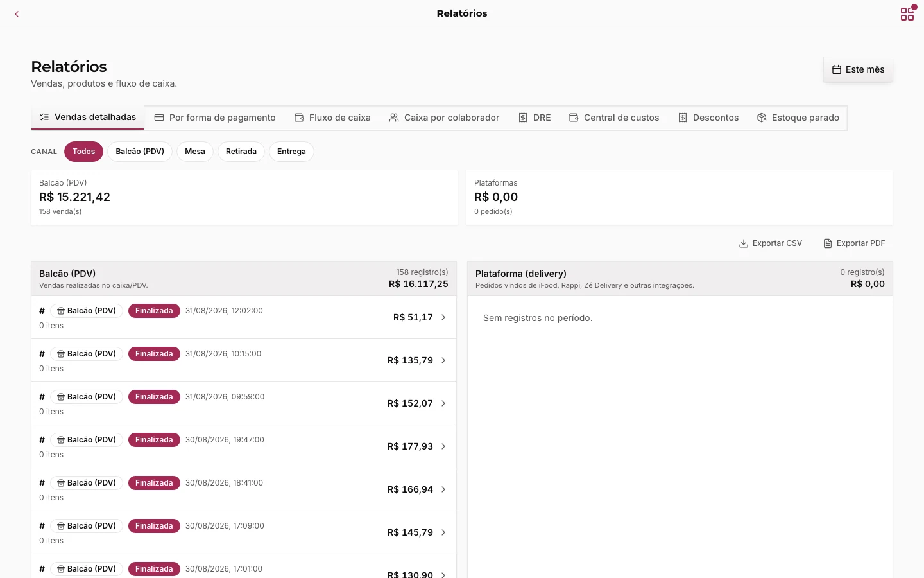924x578 pixels.
Task: Open the Fluxo de caixa tab
Action: pos(332,118)
